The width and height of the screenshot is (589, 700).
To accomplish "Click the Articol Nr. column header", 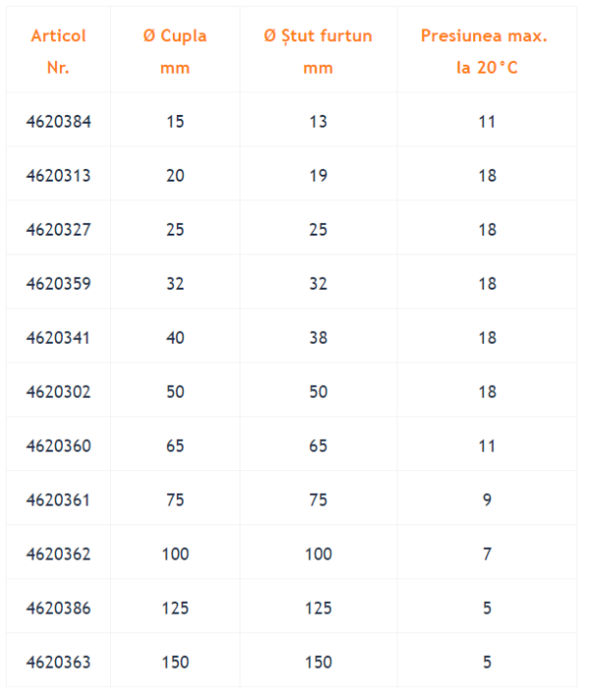I will [59, 51].
